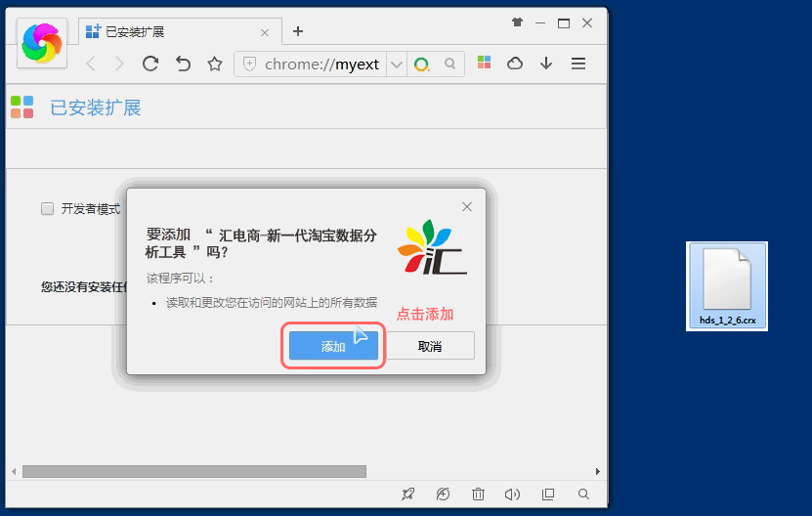The height and width of the screenshot is (516, 812).
Task: Bookmark page with the star icon
Action: tap(215, 64)
